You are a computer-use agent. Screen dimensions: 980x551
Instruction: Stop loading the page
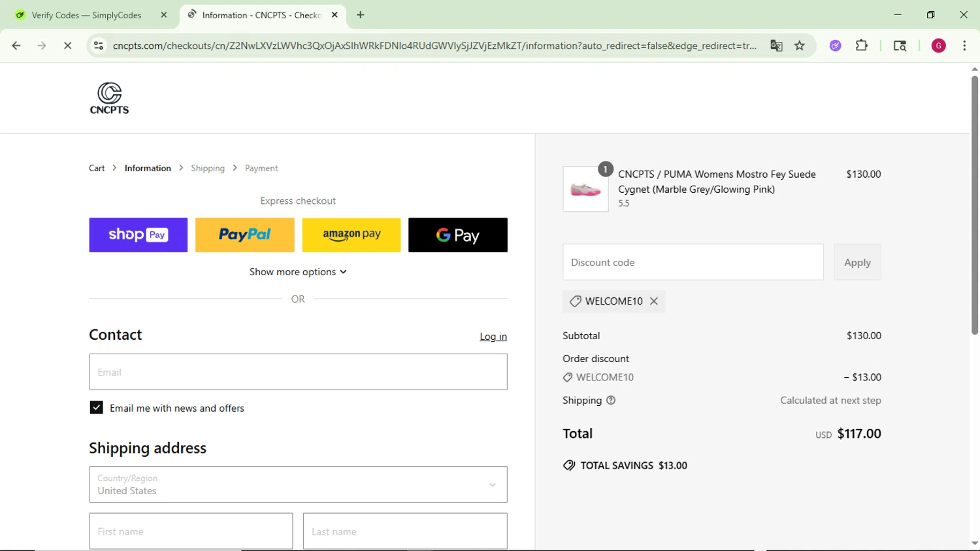coord(67,46)
